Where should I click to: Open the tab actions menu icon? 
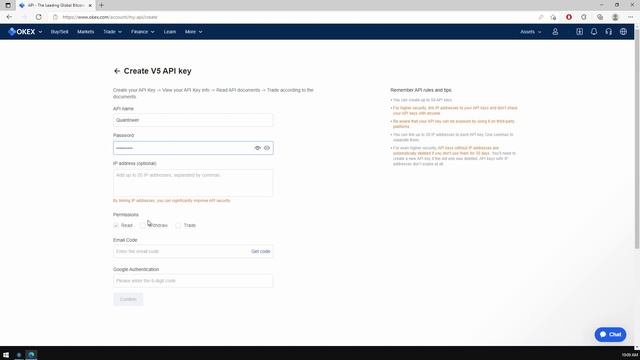pyautogui.click(x=8, y=5)
